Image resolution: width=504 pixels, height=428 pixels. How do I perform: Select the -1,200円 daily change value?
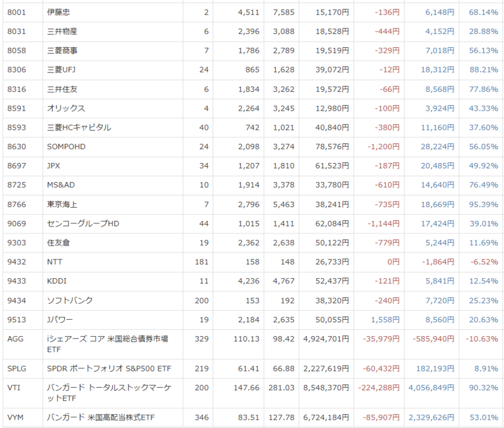(x=384, y=147)
